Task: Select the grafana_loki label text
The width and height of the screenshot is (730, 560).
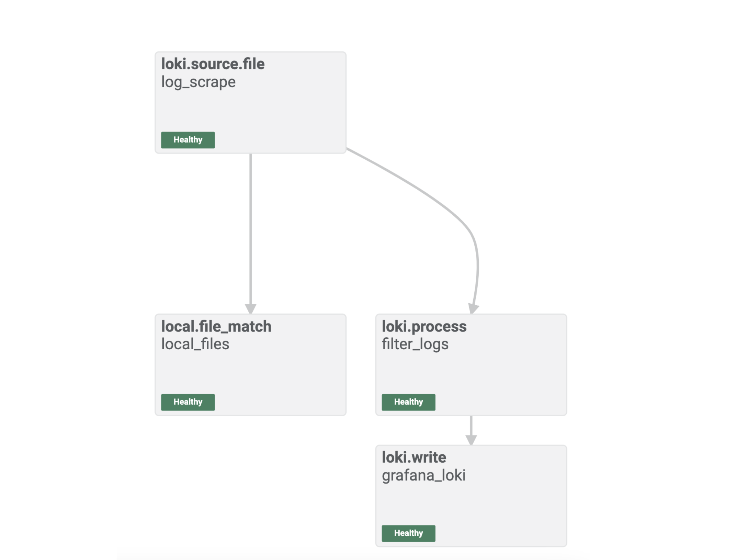Action: click(423, 475)
